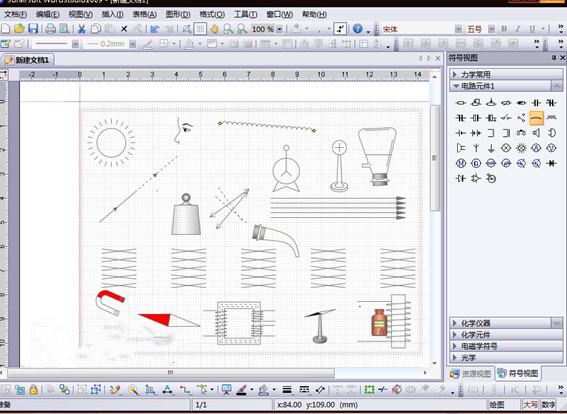567x414 pixels.
Task: Open the 100 % zoom dropdown
Action: [279, 29]
